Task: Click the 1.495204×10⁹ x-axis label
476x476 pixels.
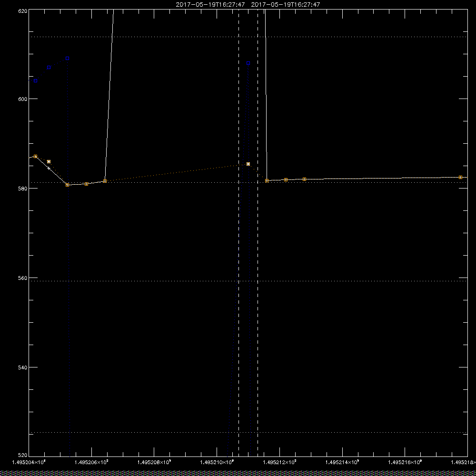Action: [x=29, y=462]
